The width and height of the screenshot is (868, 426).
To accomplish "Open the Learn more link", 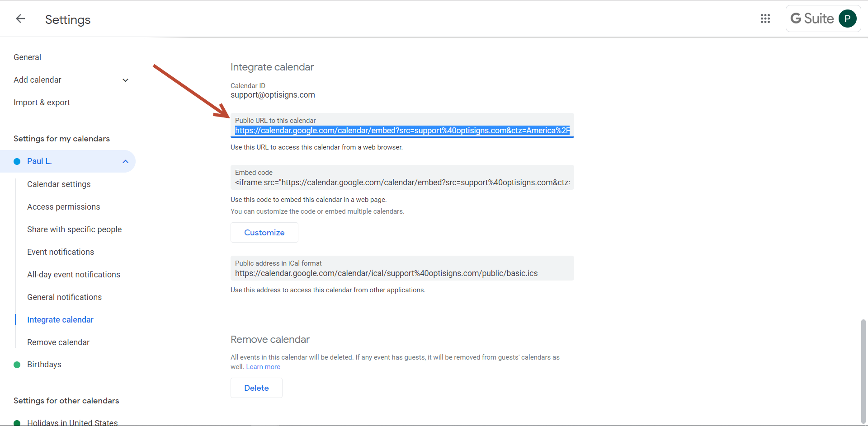I will point(263,367).
